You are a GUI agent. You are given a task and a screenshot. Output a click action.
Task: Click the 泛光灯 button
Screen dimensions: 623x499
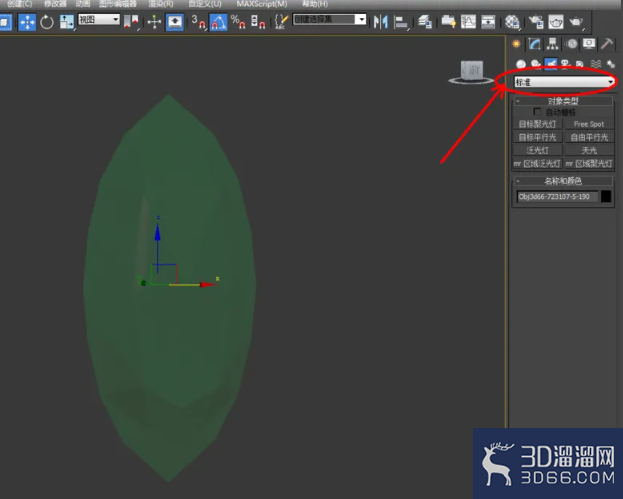(538, 150)
